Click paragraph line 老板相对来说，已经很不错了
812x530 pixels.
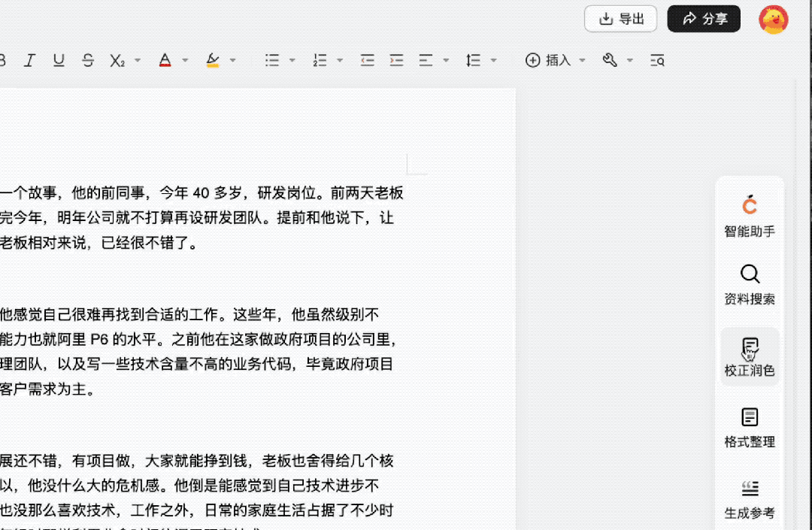click(x=98, y=243)
